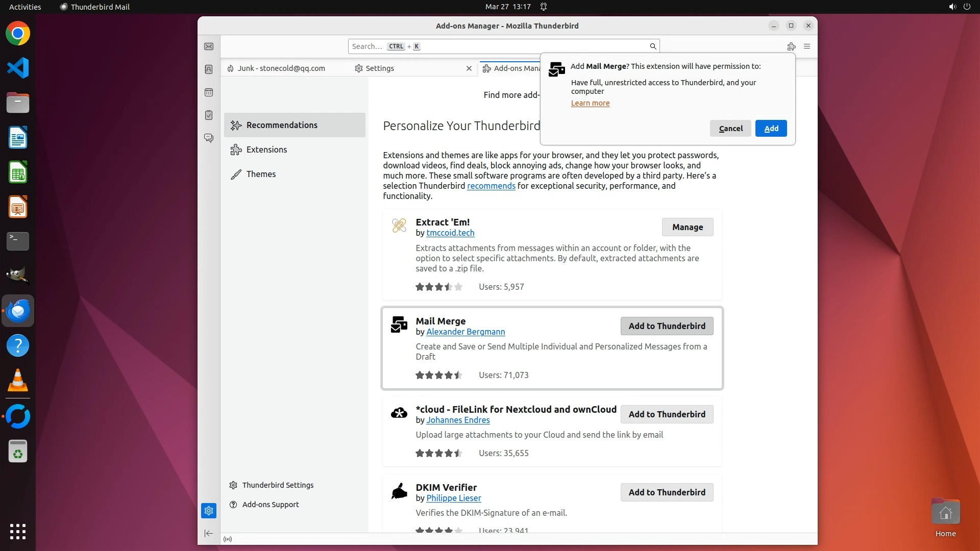Switch to Junk - stonecold@qq.com tab
This screenshot has height=551, width=980.
click(281, 68)
